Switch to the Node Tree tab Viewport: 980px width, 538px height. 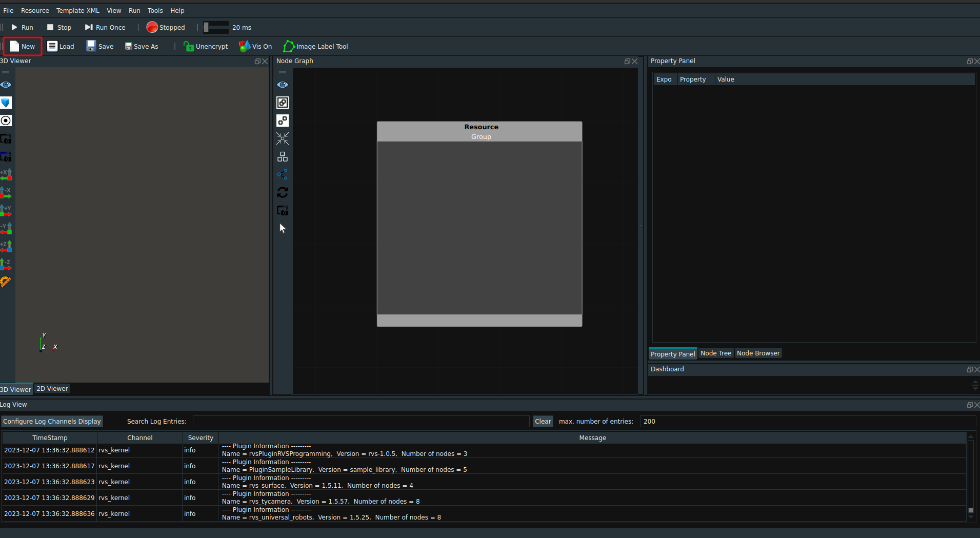click(x=716, y=353)
